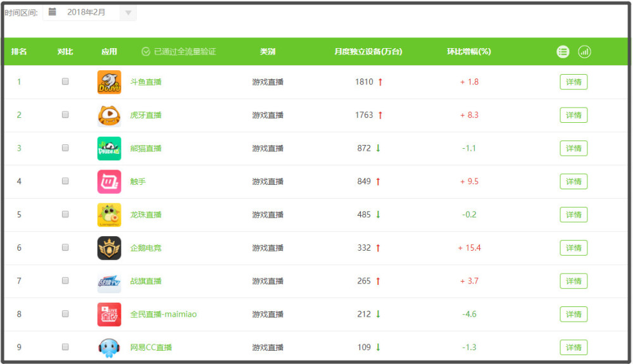Open the 战旗直播 app icon

[x=109, y=281]
